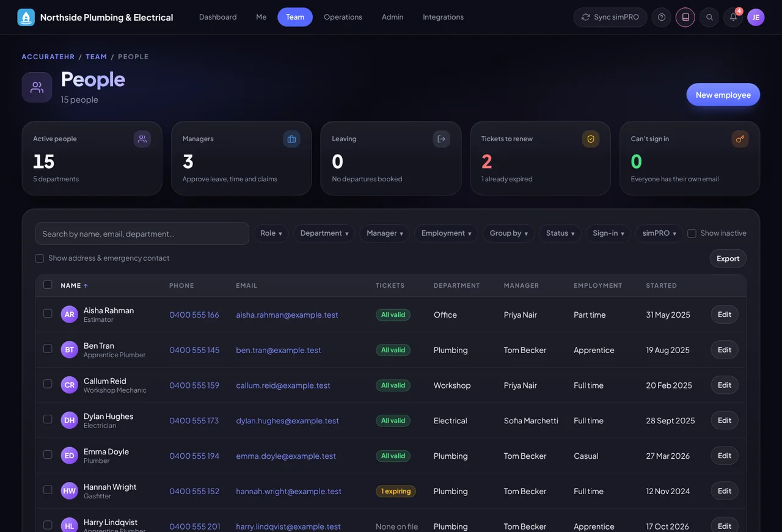
Task: Click the Edit button for Emma Doyle
Action: (x=725, y=456)
